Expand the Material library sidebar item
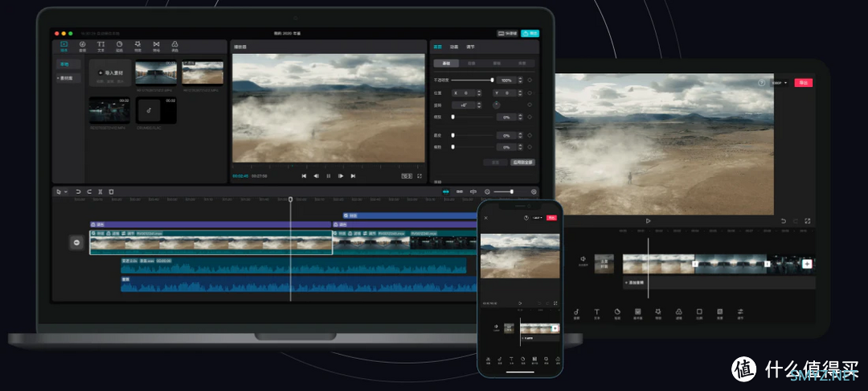 click(68, 78)
